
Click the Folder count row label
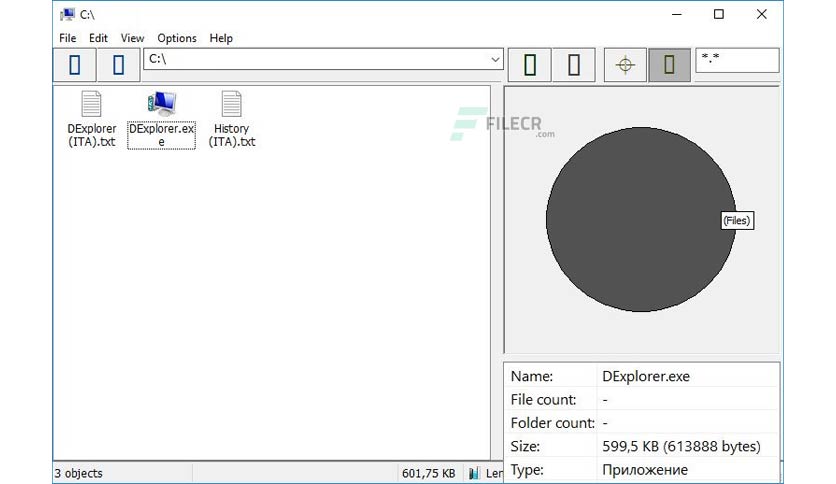pyautogui.click(x=552, y=423)
